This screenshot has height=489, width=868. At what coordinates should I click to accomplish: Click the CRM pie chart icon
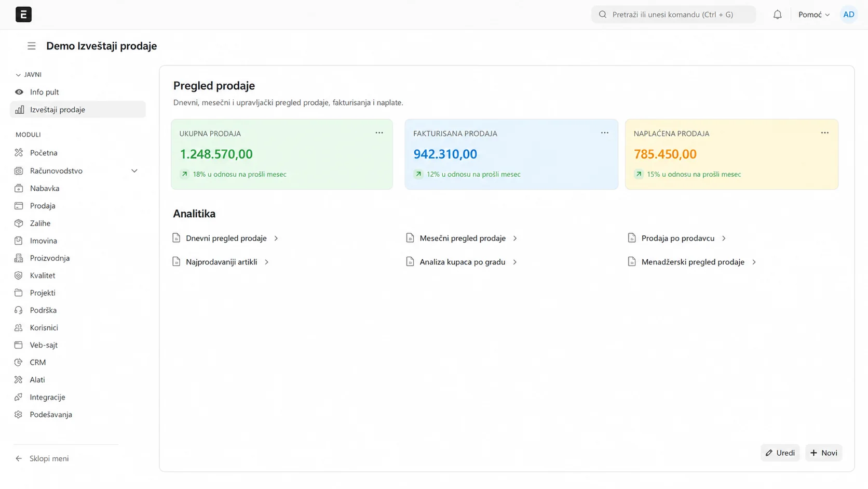pos(19,362)
